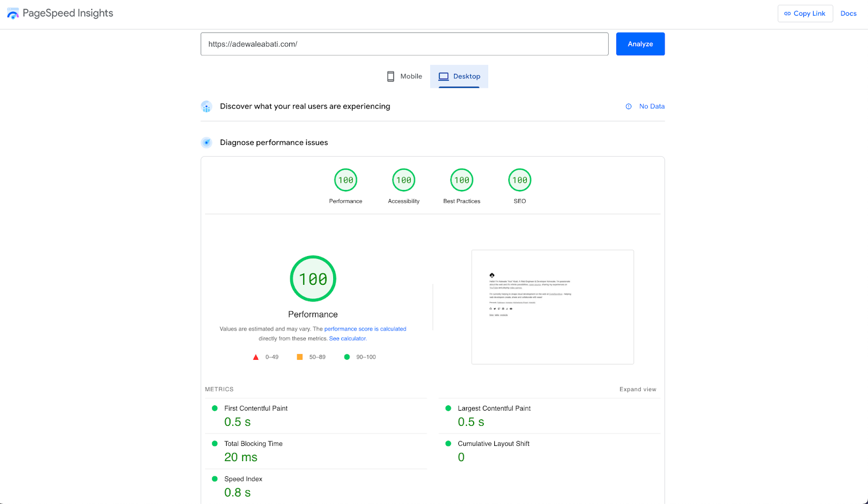Click the Cumulative Layout Shift value 0
868x504 pixels.
coord(461,457)
